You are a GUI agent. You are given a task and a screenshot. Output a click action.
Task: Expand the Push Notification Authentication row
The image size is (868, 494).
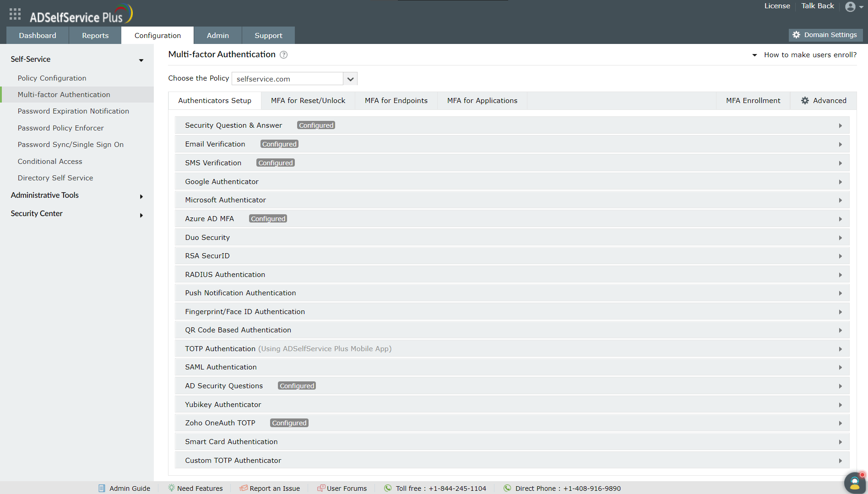pos(512,293)
